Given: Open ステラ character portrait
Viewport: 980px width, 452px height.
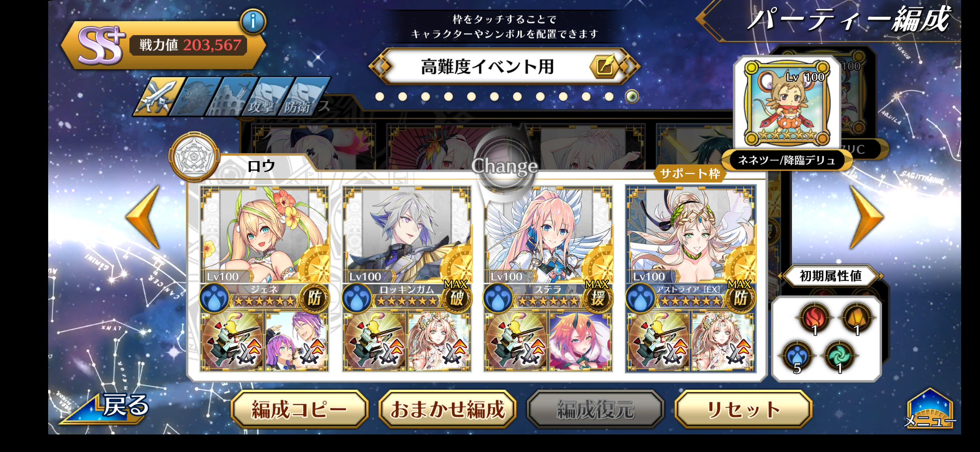Looking at the screenshot, I should coord(548,235).
